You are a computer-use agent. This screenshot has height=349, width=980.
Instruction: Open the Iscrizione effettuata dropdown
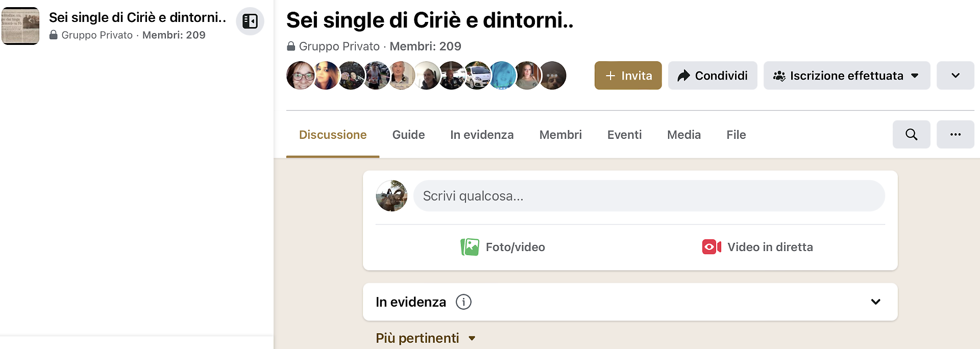(846, 76)
